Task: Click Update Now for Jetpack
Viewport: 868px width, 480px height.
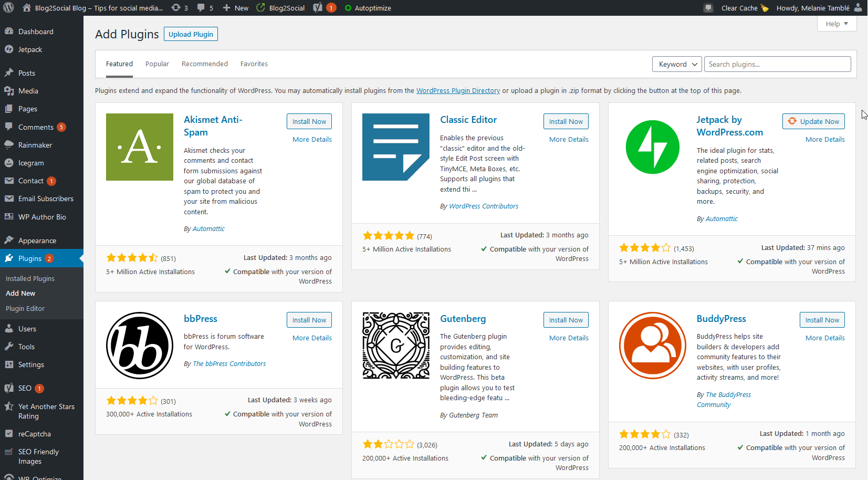Action: tap(813, 121)
